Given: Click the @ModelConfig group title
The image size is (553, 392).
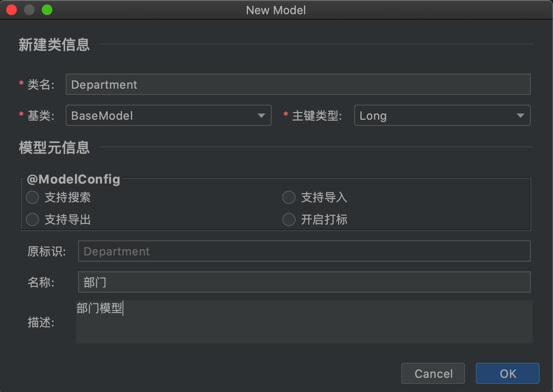Looking at the screenshot, I should [x=74, y=179].
